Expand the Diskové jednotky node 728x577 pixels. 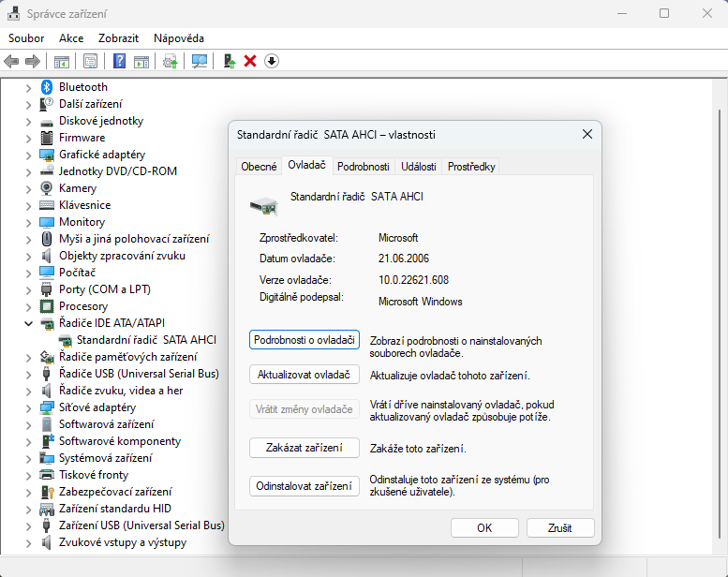(x=28, y=122)
